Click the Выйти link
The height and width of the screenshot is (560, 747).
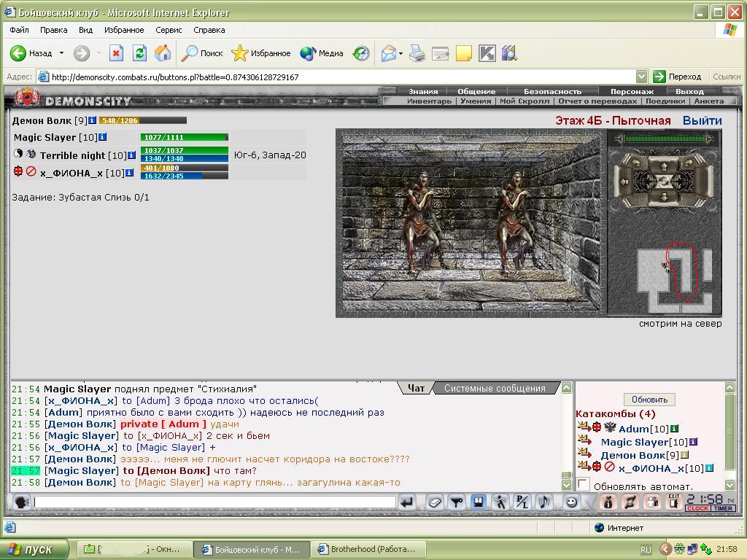702,120
